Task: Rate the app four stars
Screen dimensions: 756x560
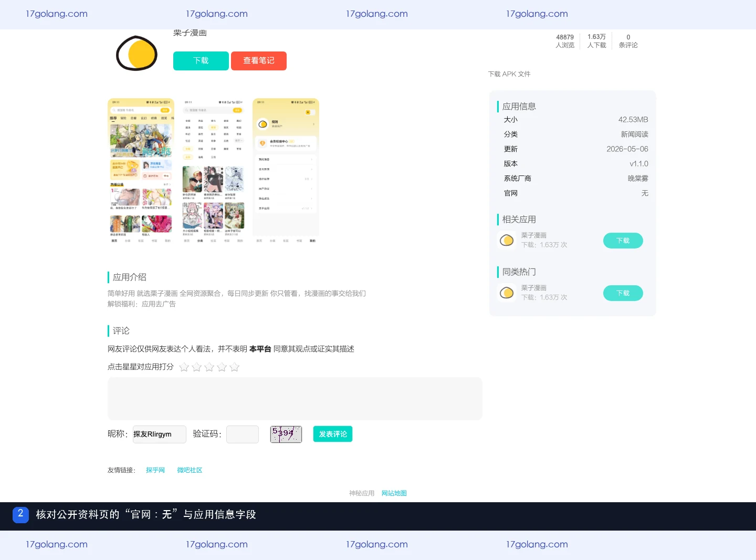Action: 222,367
